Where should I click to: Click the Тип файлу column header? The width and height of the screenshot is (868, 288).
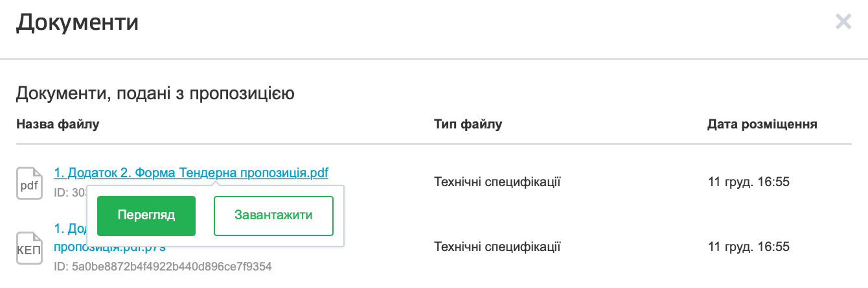point(468,124)
